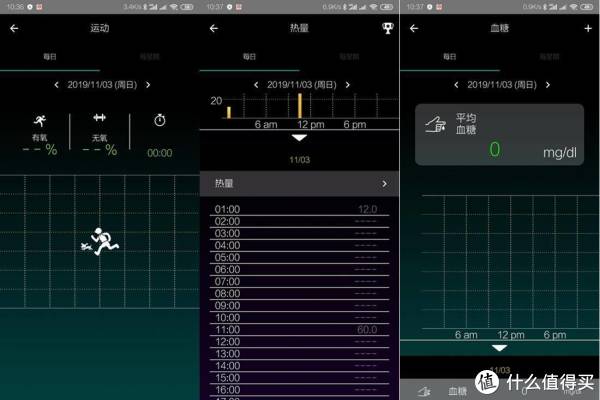Select the 16:00 calorie row

(299, 390)
